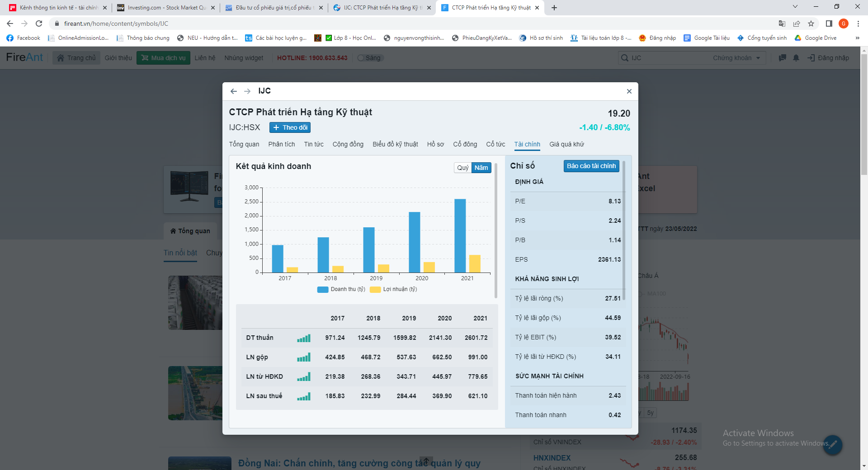Open FireAnt chat messages icon
Screen dimensions: 868x470
[x=782, y=58]
